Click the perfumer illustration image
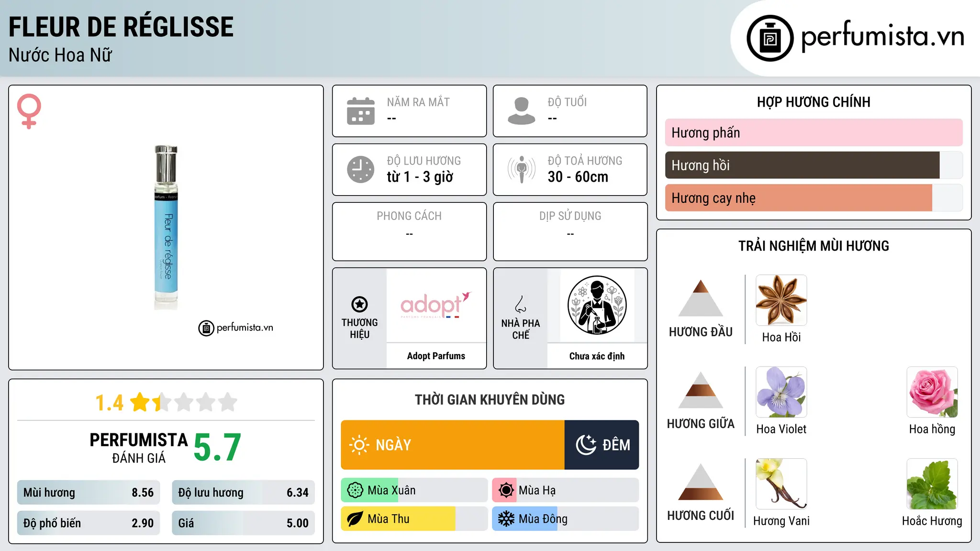The image size is (980, 551). [597, 305]
